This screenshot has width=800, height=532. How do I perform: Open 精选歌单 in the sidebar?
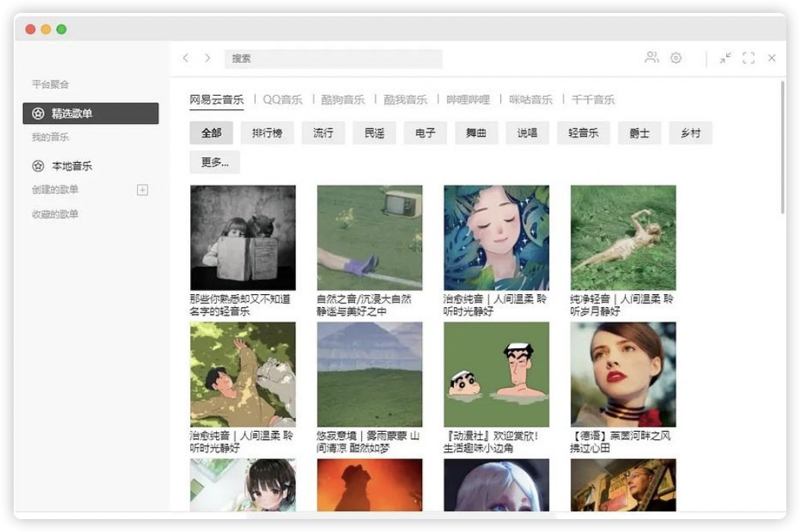click(x=90, y=113)
